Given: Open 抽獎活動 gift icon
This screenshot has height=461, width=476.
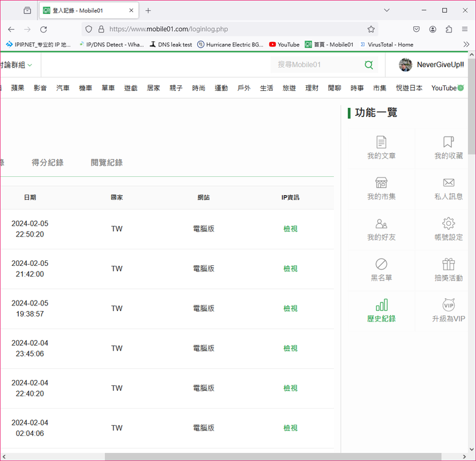Looking at the screenshot, I should coord(449,264).
